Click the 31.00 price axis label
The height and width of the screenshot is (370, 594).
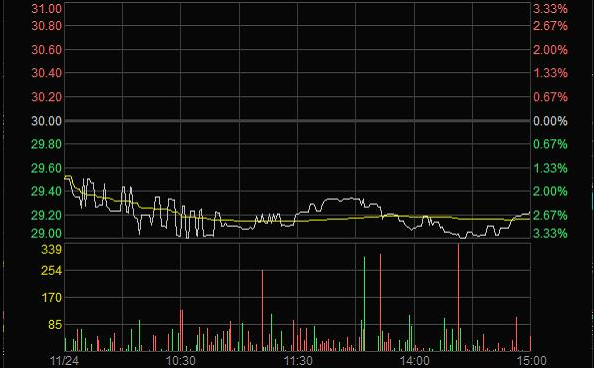46,8
